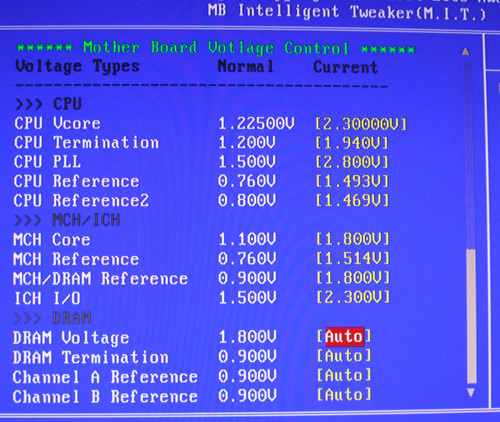Select MCH/DRAM Reference value 1.800V
The image size is (500, 422).
352,277
